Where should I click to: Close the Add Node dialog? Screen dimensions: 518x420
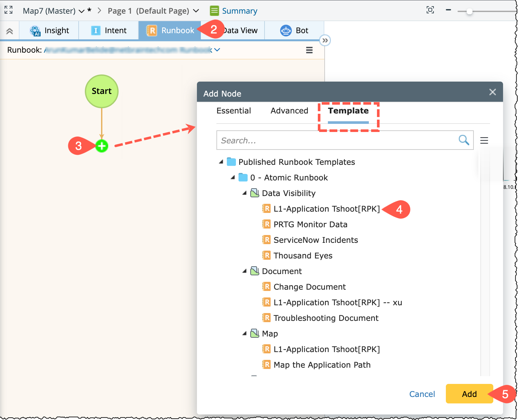493,92
